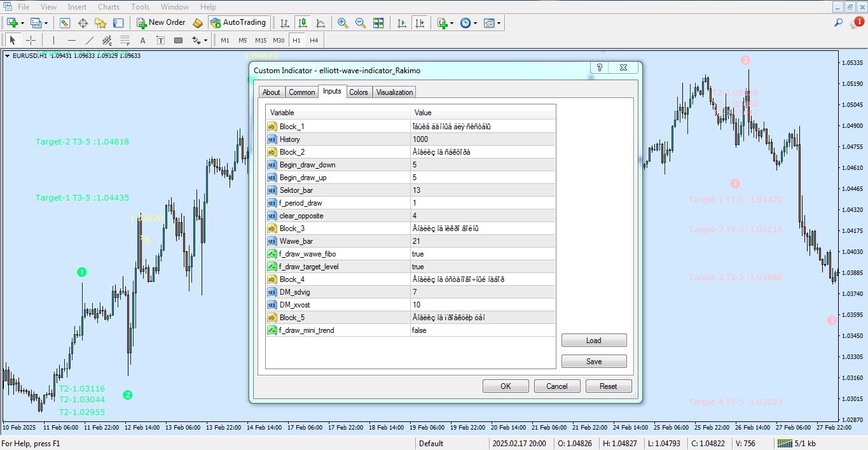Select the bar chart icon
Viewport: 868px width, 450px height.
point(285,23)
